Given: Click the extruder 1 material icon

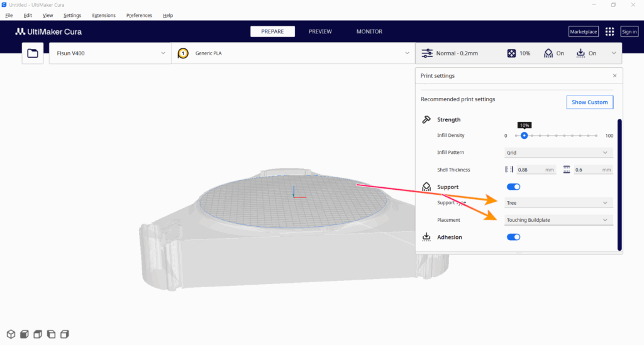Looking at the screenshot, I should point(183,53).
